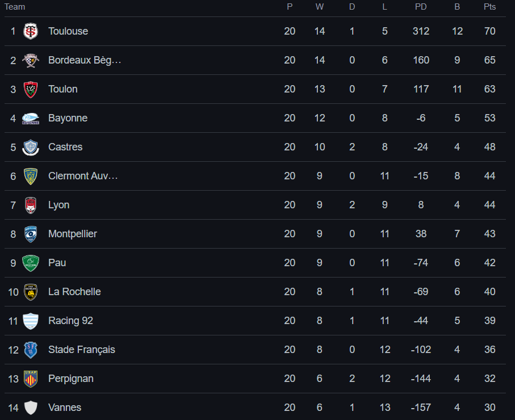Select the La Rochelle crest icon
Screen dimensions: 515x420
[x=31, y=292]
